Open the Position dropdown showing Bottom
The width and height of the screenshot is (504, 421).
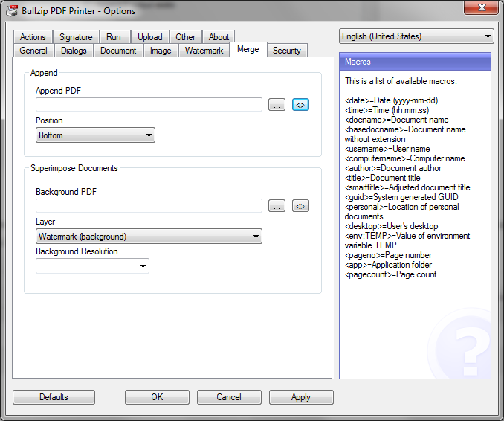tap(95, 135)
